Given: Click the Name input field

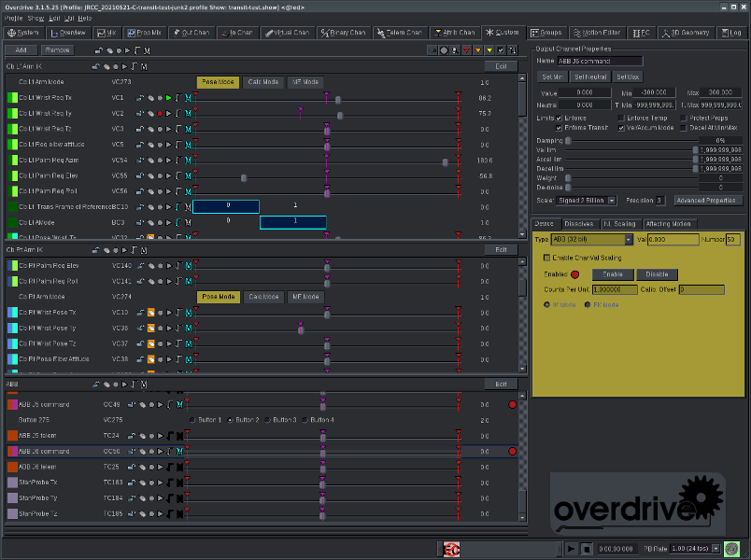Looking at the screenshot, I should tap(600, 62).
